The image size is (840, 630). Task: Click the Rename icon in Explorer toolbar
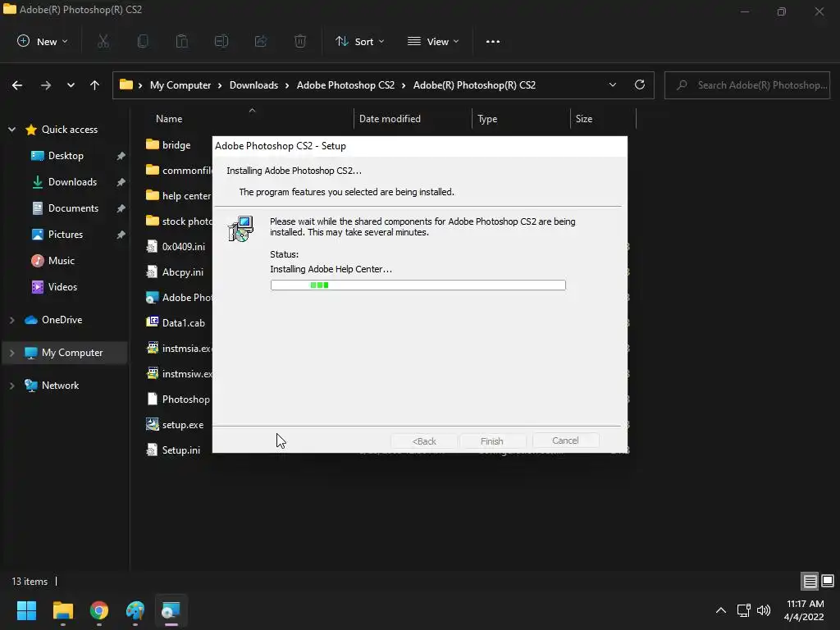click(x=221, y=41)
